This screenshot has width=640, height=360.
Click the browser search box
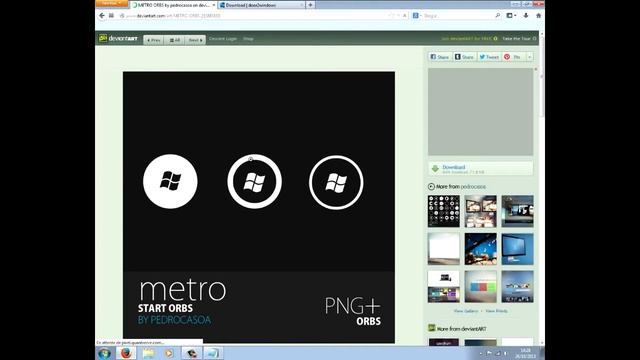click(x=458, y=16)
